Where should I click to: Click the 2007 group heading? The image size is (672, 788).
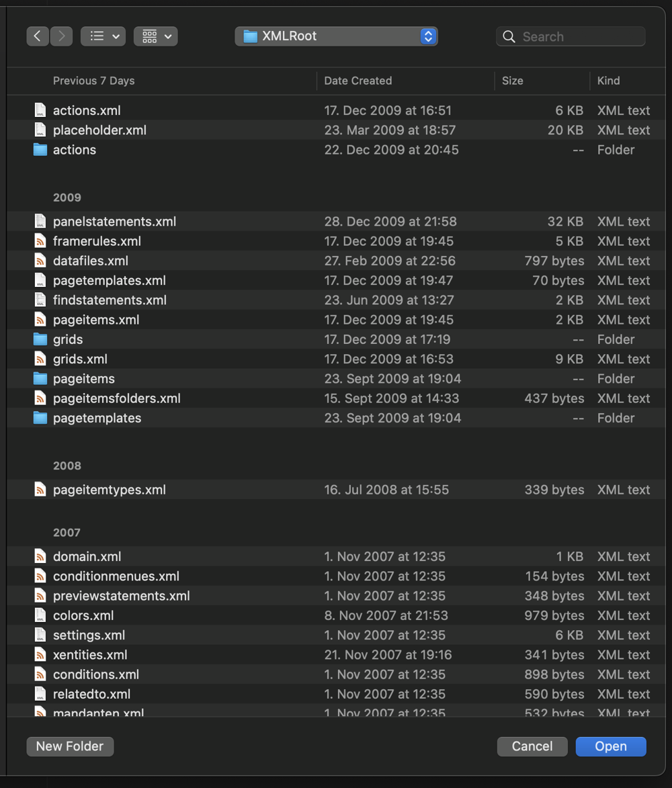coord(67,532)
